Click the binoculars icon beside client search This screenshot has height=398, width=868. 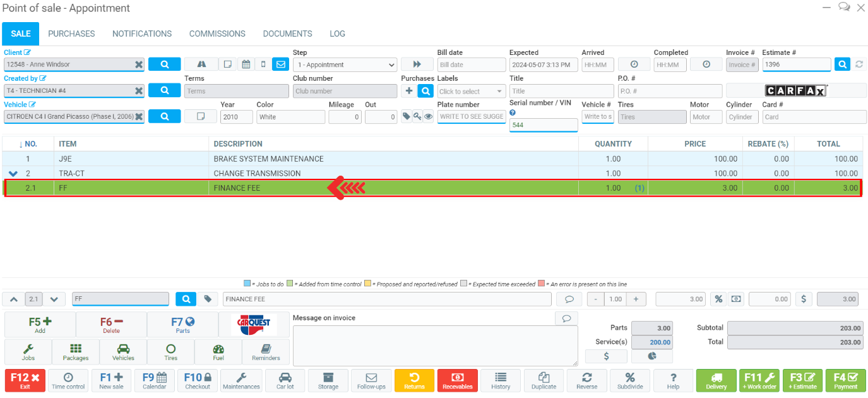point(201,64)
